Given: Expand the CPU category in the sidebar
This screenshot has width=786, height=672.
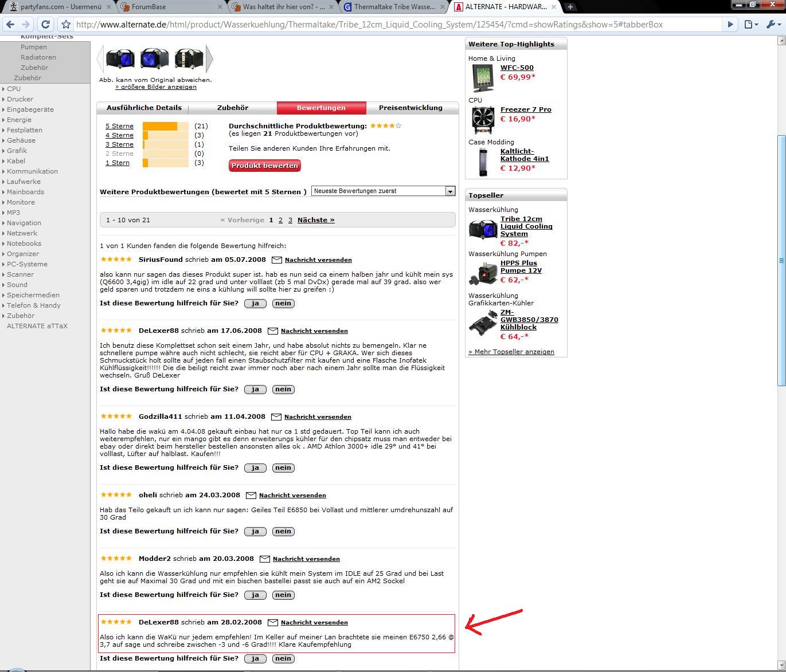Looking at the screenshot, I should [14, 89].
